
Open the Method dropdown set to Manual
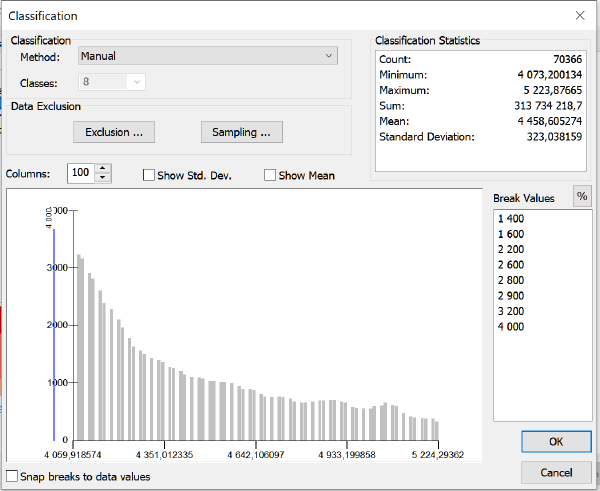[x=207, y=57]
